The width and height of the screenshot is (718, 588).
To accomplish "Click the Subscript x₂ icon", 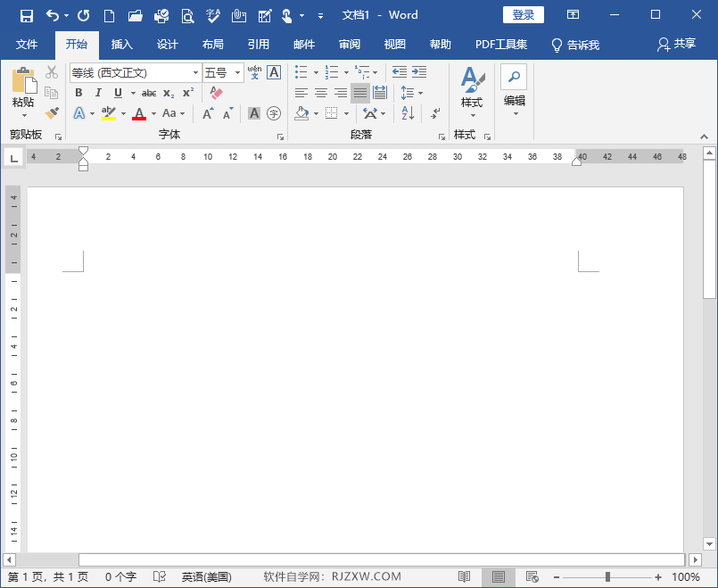I will pyautogui.click(x=169, y=93).
